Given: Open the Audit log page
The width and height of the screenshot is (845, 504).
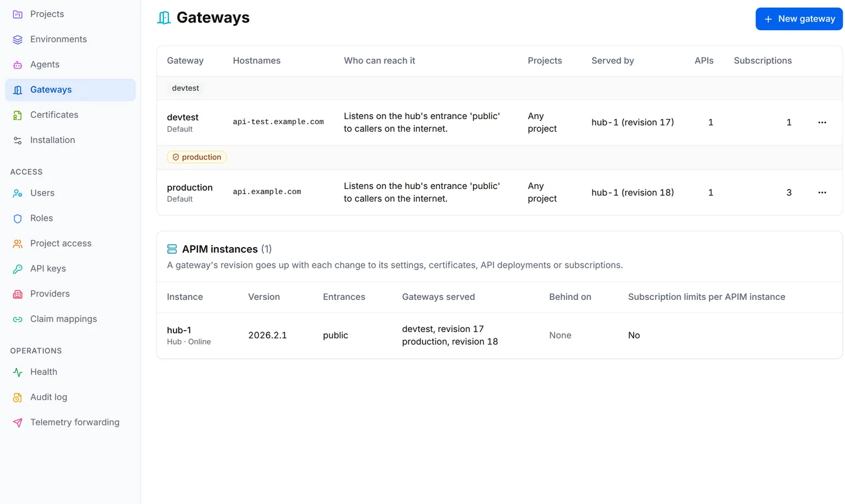Looking at the screenshot, I should (70, 397).
